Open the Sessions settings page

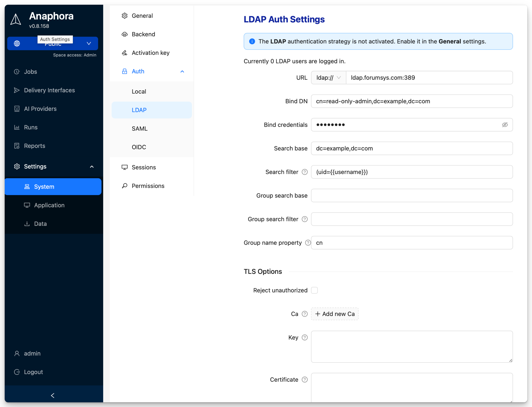[144, 167]
